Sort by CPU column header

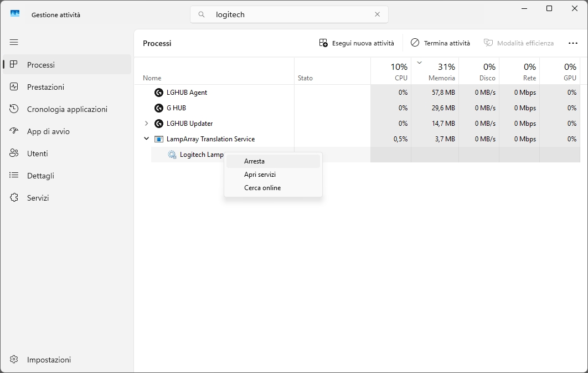(x=391, y=71)
